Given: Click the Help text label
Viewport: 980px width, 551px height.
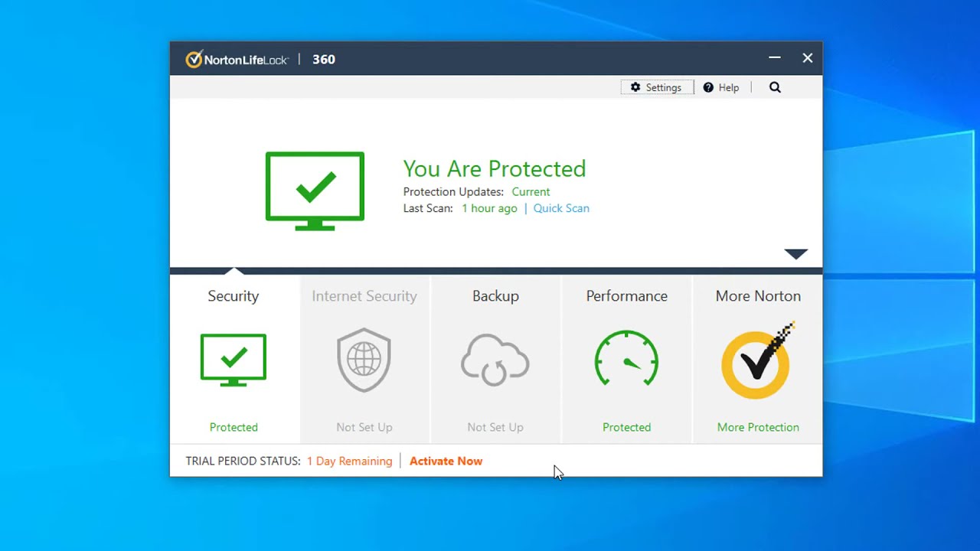Looking at the screenshot, I should [x=729, y=87].
